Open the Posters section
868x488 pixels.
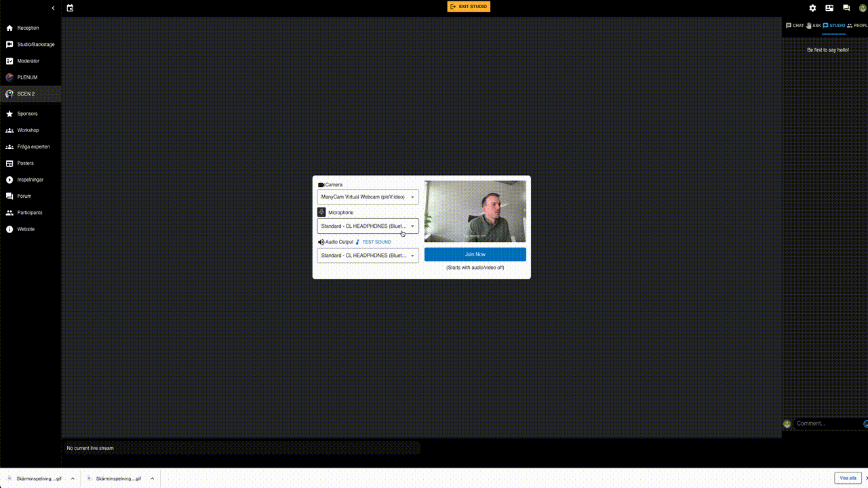tap(31, 163)
